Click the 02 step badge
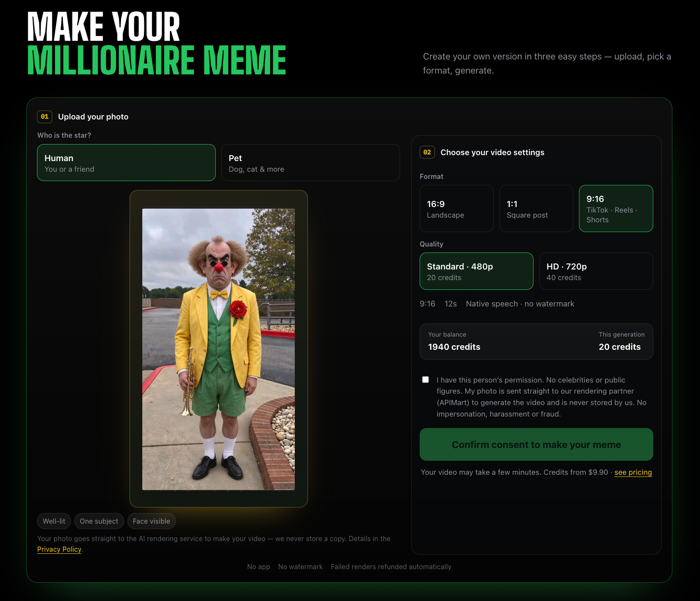 coord(427,152)
